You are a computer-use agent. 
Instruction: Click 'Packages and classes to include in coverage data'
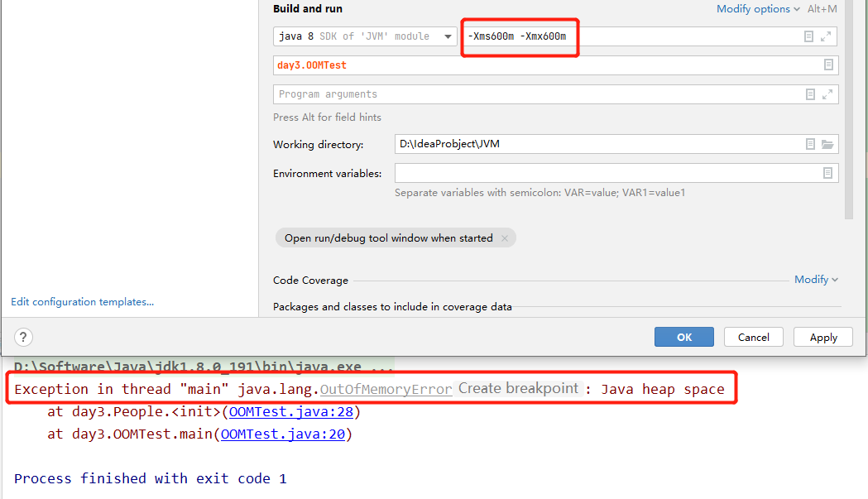[392, 307]
